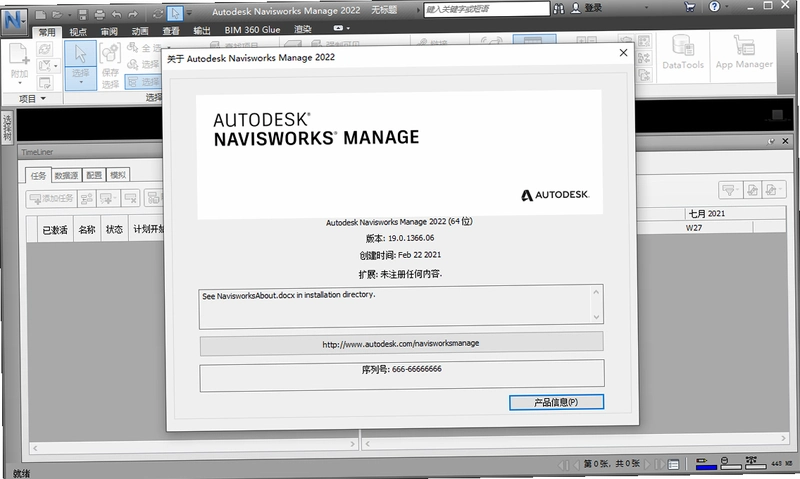Viewport: 800px width, 479px height.
Task: Open the App Manager ribbon button
Action: [744, 52]
